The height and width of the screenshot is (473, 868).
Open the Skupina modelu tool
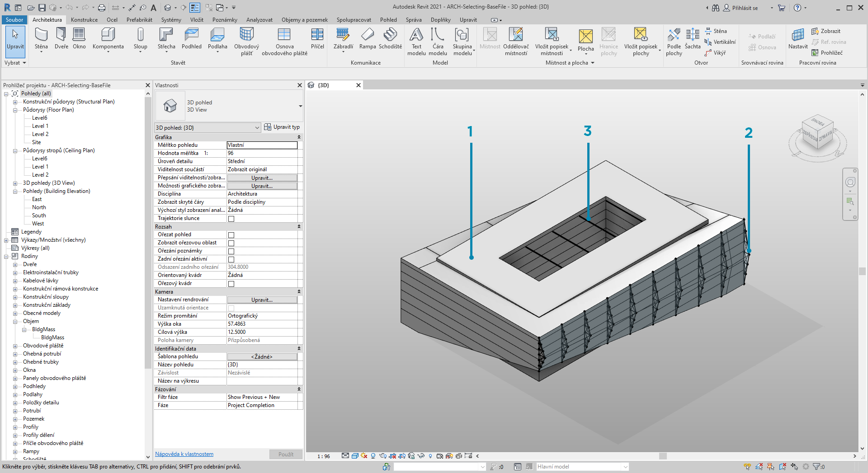coord(462,42)
